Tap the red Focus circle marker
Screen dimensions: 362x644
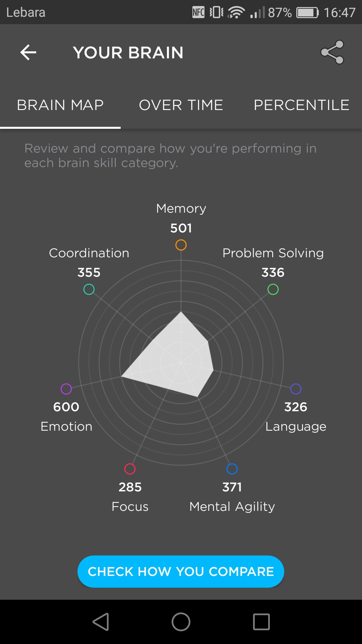tap(130, 469)
